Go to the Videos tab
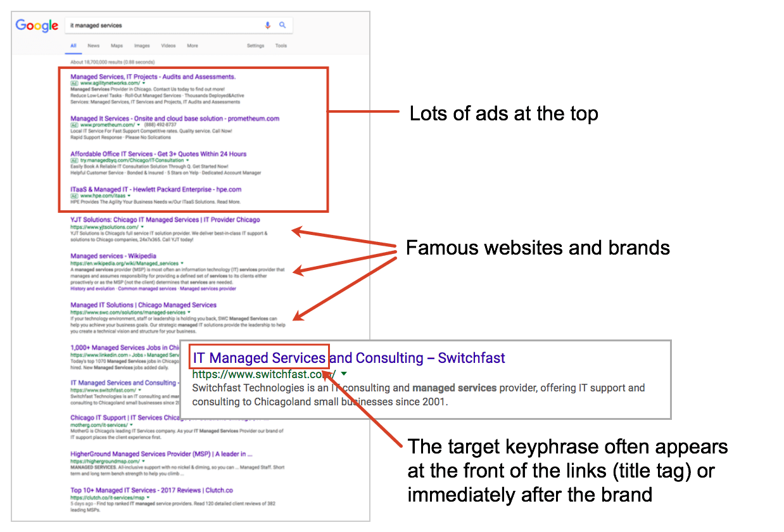784x532 pixels. (168, 46)
